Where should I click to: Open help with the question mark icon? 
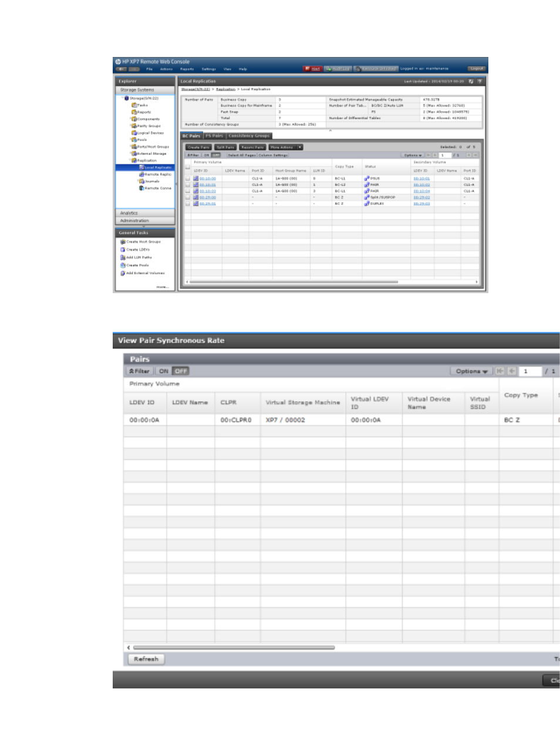tap(480, 81)
